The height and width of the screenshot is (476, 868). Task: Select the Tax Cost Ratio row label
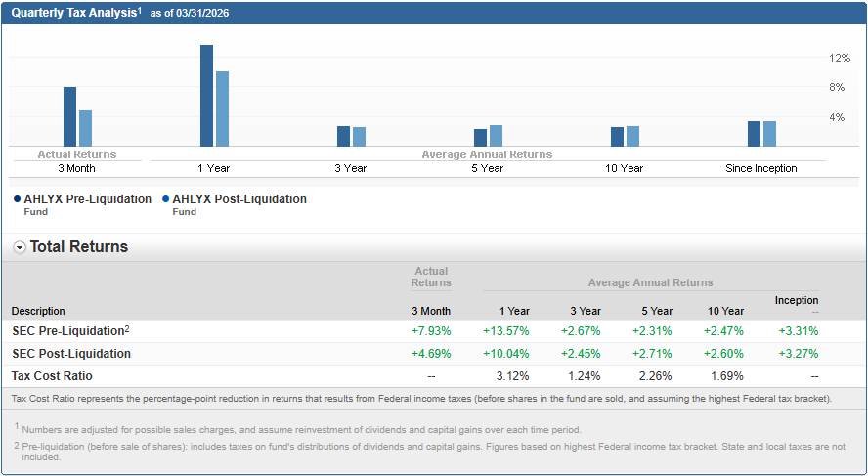[52, 375]
